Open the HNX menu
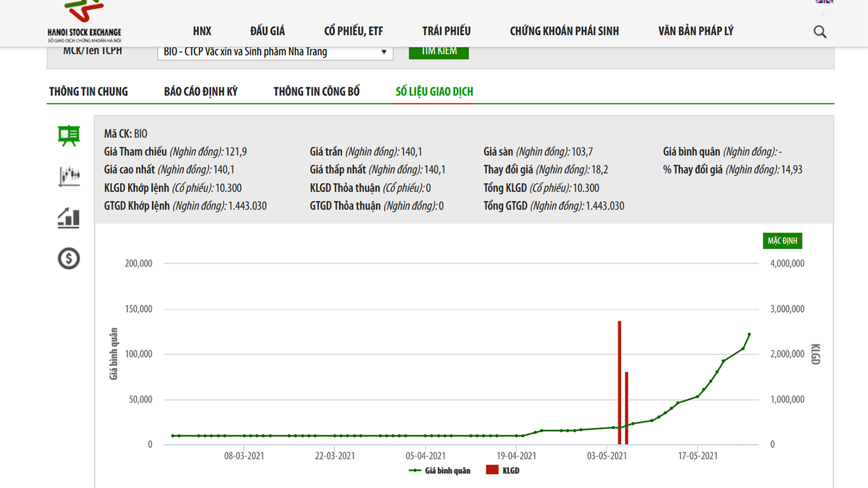The height and width of the screenshot is (488, 868). 202,31
